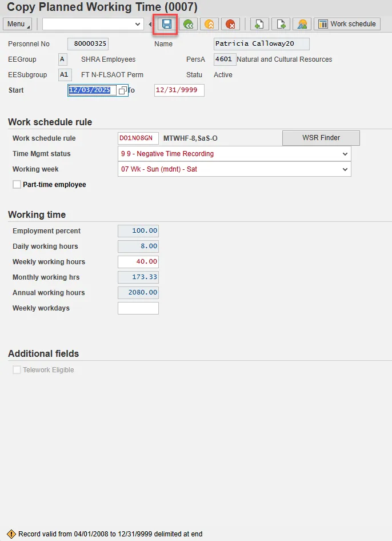392x541 pixels.
Task: Click the WSR Finder button
Action: (321, 138)
